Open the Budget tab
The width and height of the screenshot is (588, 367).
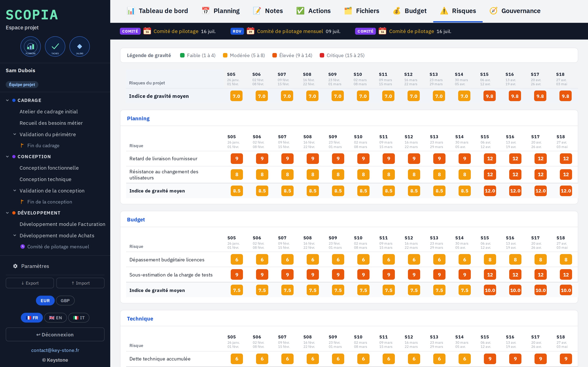[x=409, y=11]
